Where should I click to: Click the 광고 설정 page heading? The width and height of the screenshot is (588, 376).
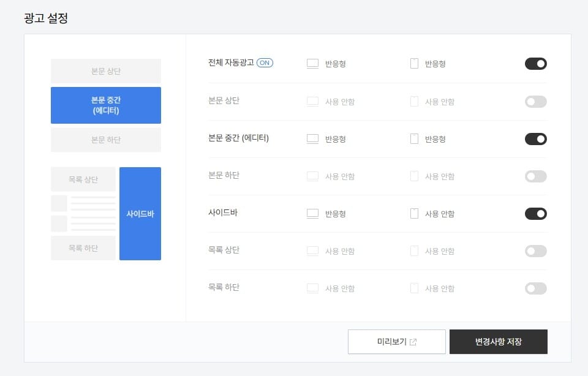point(46,18)
